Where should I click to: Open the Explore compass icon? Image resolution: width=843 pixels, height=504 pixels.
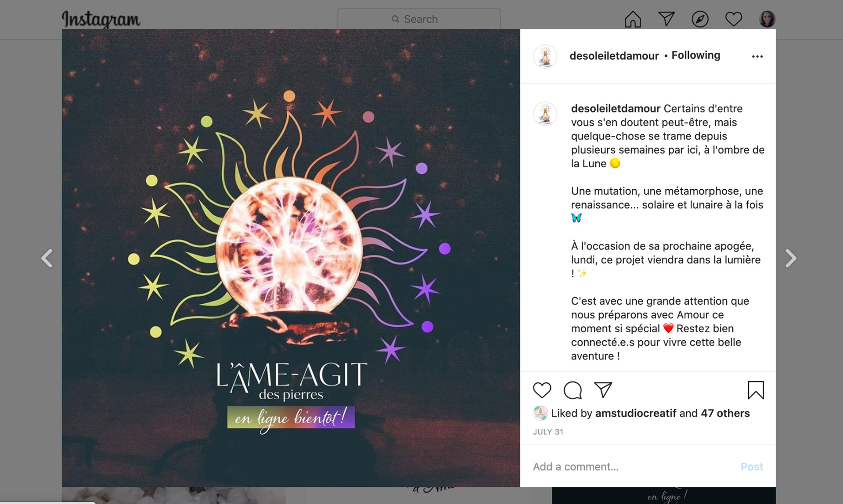point(700,19)
